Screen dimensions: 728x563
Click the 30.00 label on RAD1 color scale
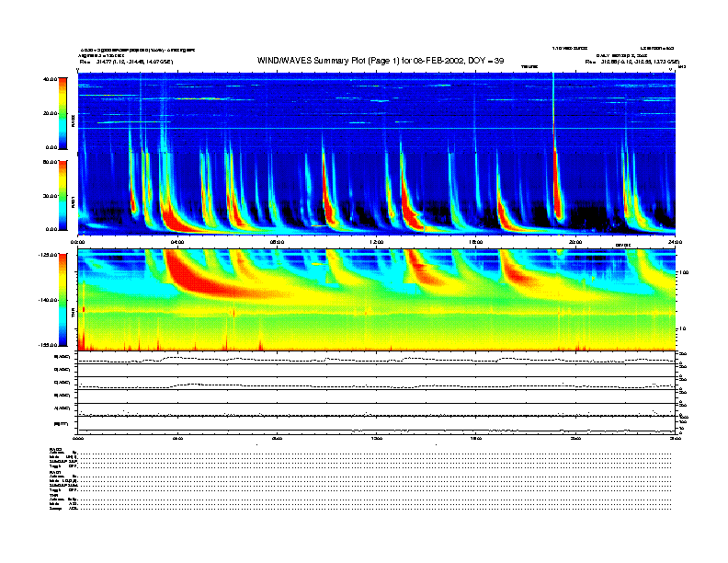50,196
